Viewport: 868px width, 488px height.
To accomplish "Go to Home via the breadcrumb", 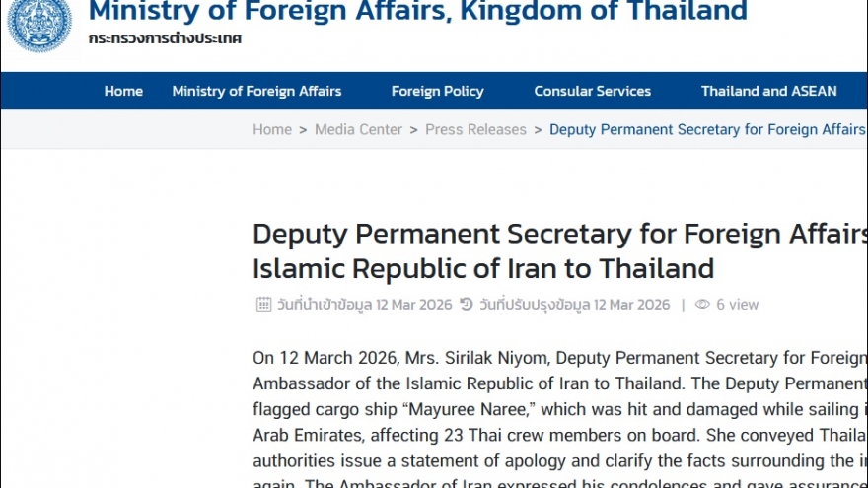I will (x=272, y=129).
